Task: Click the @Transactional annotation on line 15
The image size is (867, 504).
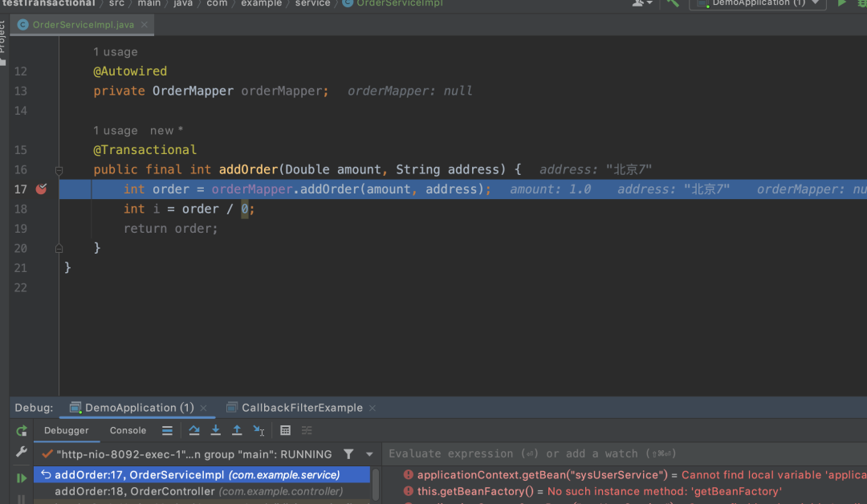Action: point(144,150)
